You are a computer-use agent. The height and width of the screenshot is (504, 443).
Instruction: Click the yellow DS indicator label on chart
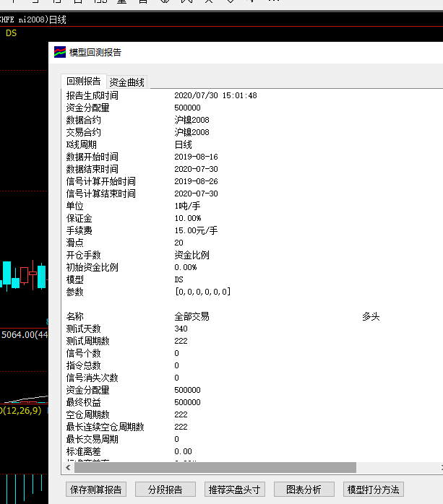pos(11,33)
